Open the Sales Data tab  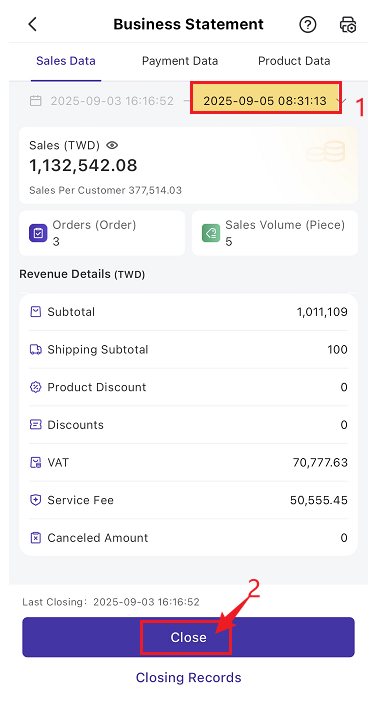click(x=66, y=61)
